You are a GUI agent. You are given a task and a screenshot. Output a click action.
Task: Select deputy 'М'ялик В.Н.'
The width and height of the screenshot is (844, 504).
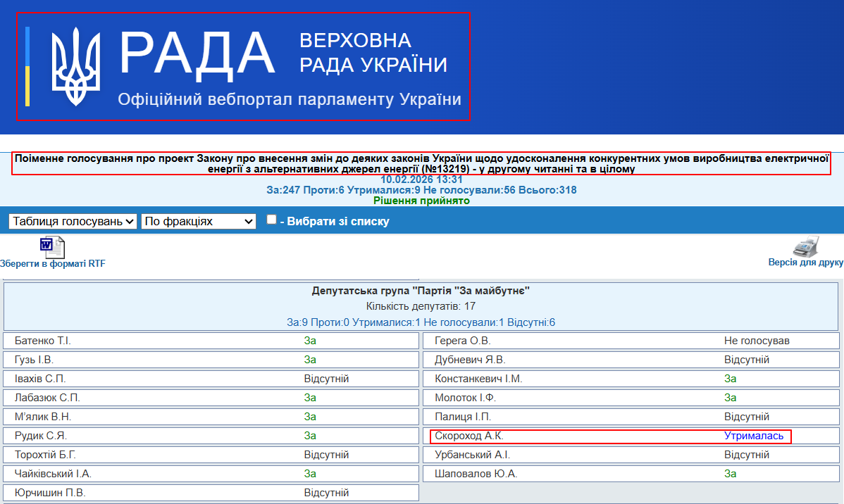[42, 416]
